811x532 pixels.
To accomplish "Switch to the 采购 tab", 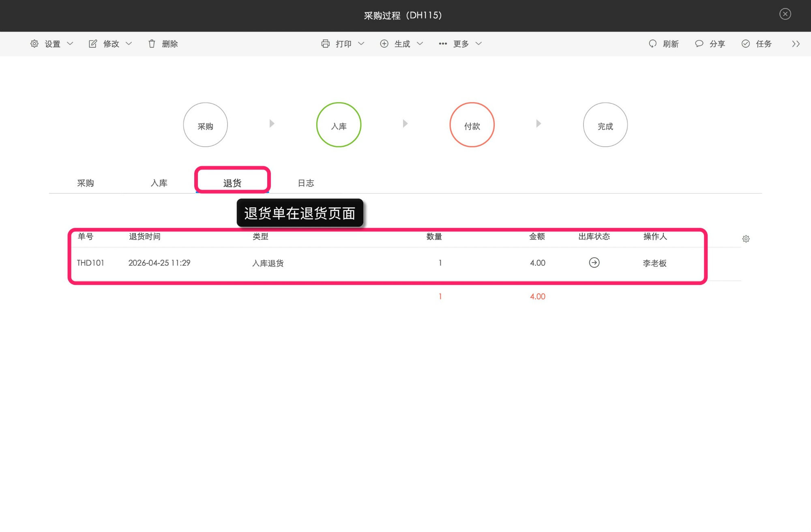I will click(86, 183).
